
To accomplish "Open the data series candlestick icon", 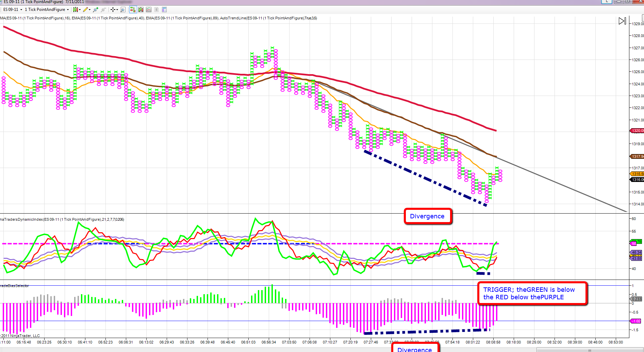I will (x=141, y=10).
